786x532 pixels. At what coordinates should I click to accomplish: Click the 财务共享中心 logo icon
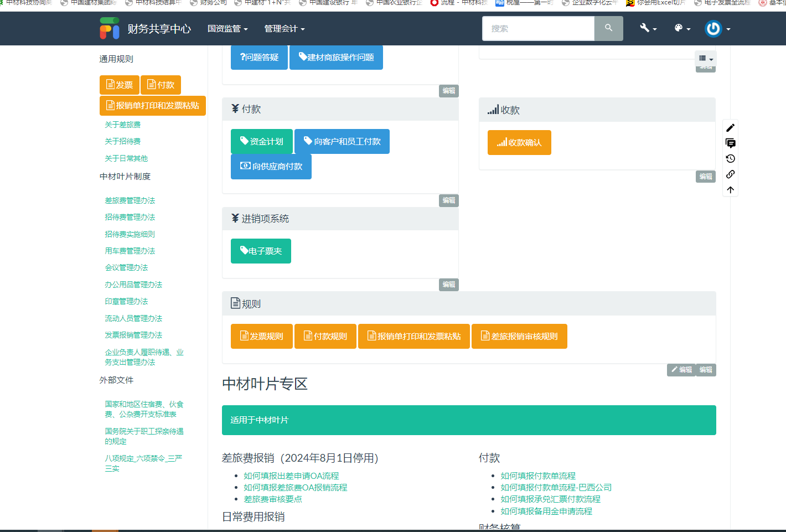click(110, 28)
